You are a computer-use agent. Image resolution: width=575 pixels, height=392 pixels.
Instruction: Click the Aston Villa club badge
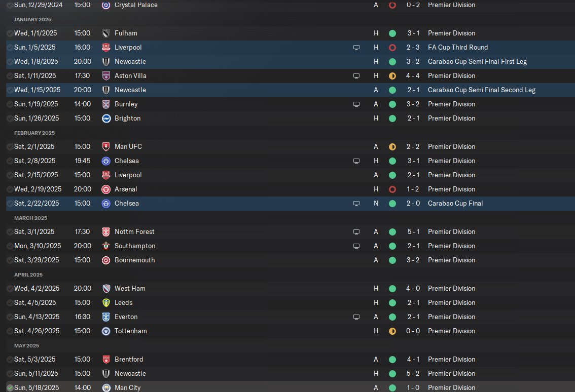[106, 75]
